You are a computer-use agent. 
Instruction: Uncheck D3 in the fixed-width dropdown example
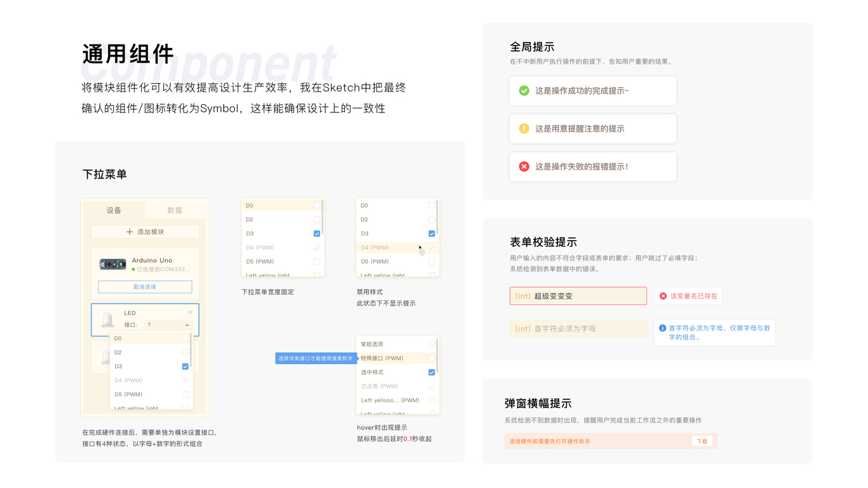[316, 233]
